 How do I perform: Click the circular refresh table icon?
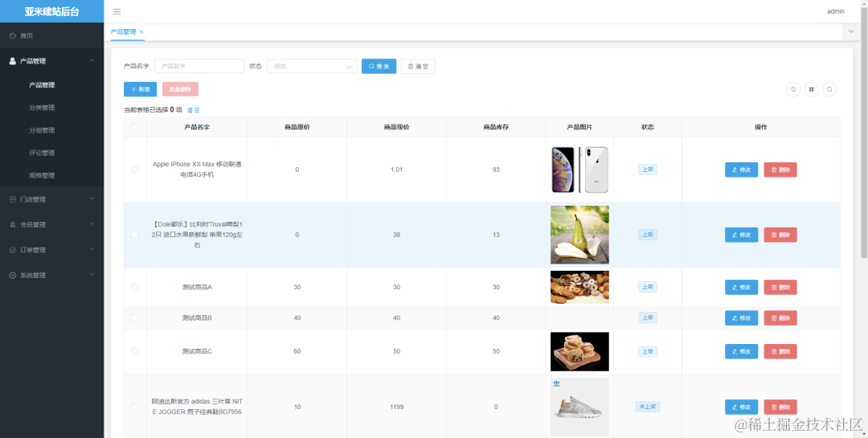coord(793,89)
